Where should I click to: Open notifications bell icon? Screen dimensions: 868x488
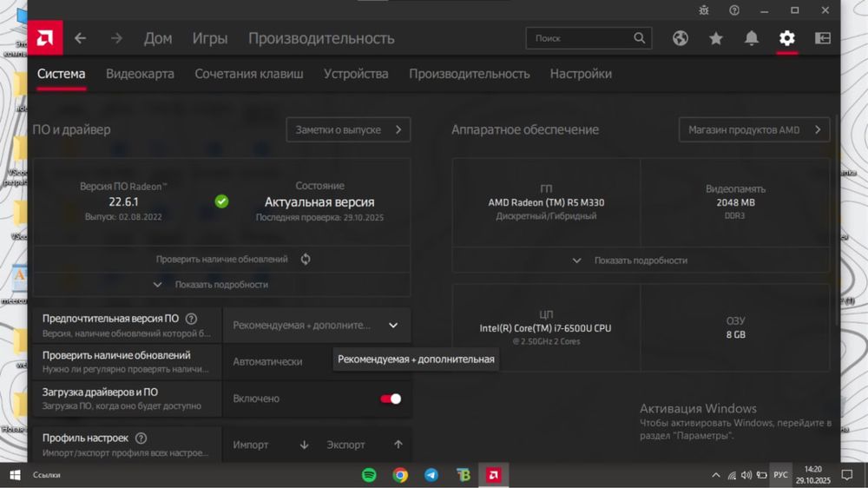(751, 37)
